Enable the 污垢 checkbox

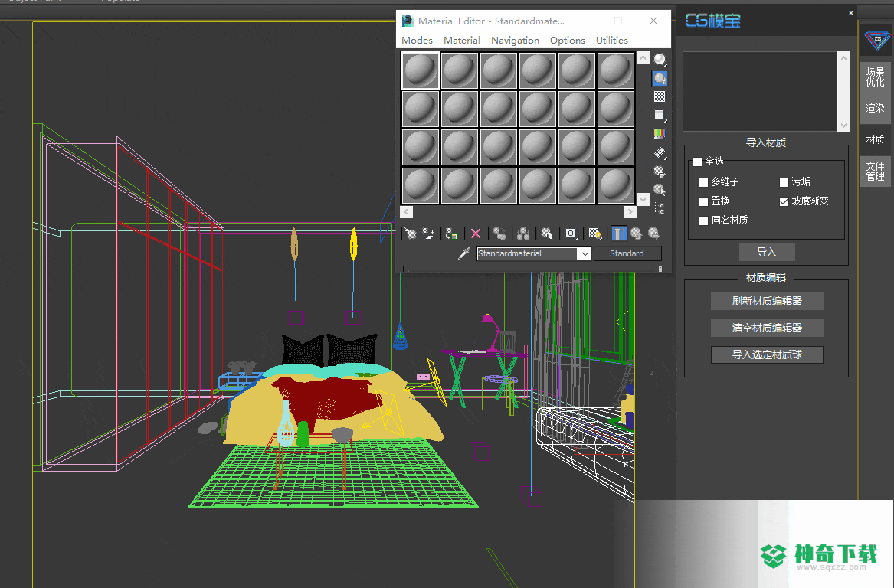pos(784,182)
